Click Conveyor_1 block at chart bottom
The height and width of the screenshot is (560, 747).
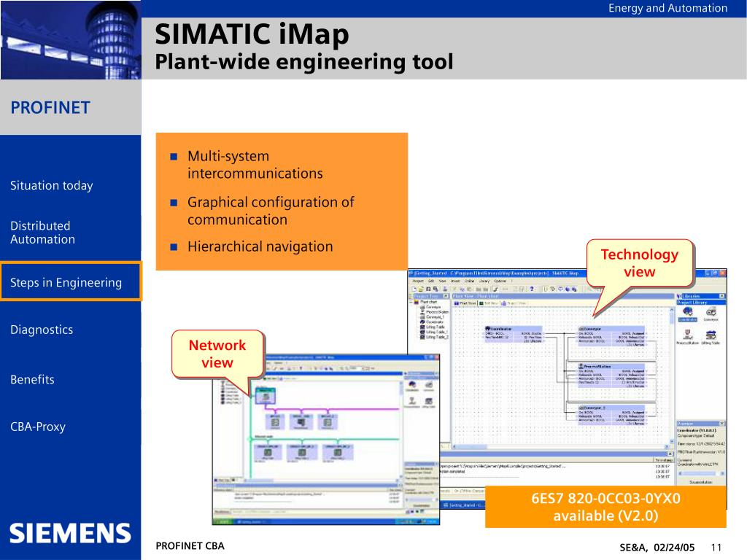[x=612, y=415]
